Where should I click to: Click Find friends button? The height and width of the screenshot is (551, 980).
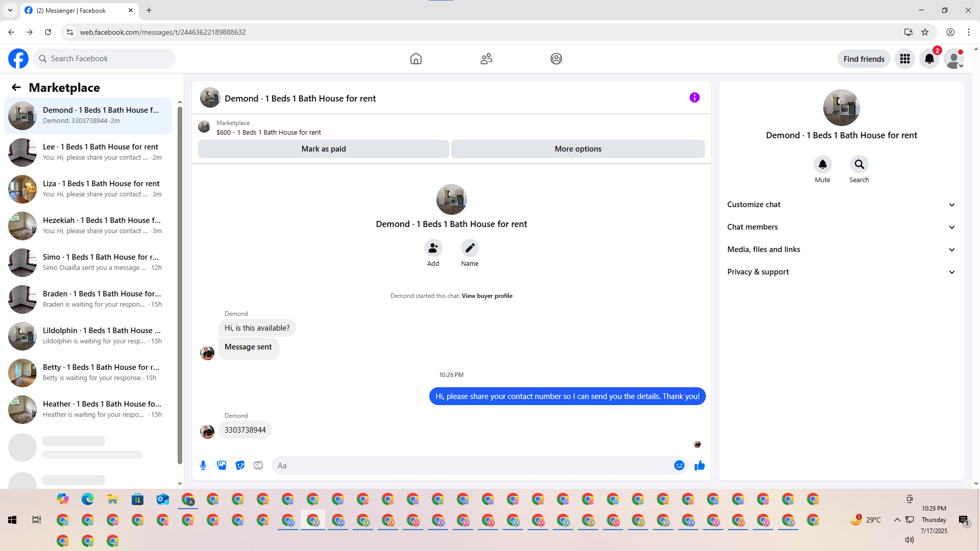point(864,59)
